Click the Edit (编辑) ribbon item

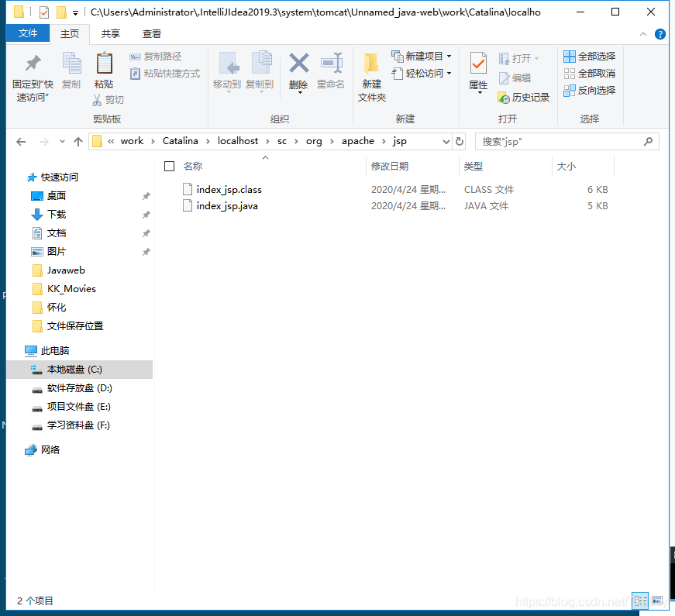point(515,78)
